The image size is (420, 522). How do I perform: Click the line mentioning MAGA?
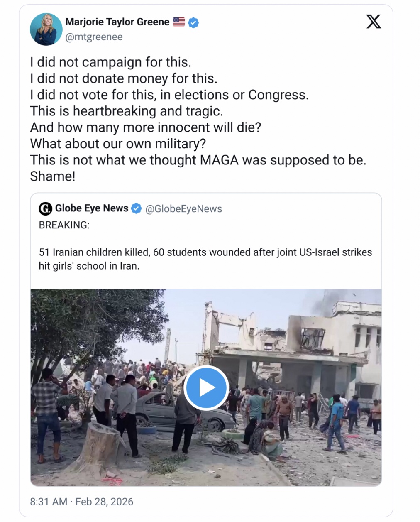click(x=198, y=160)
